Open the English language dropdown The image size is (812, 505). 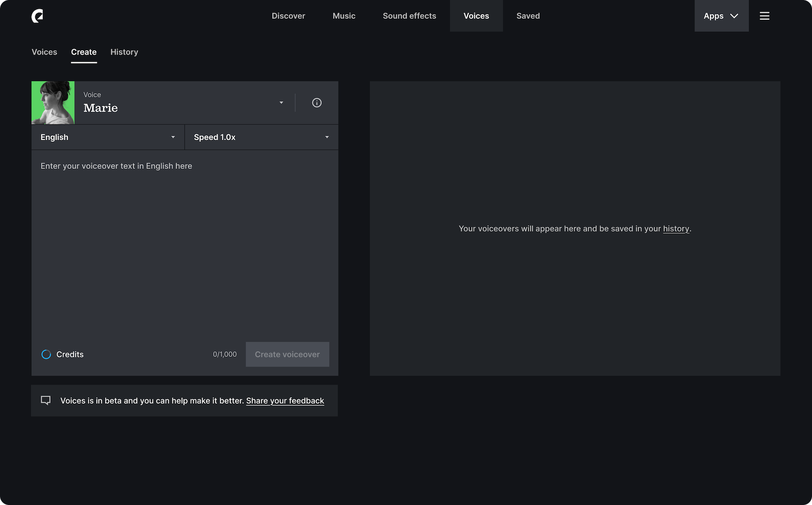pos(108,137)
